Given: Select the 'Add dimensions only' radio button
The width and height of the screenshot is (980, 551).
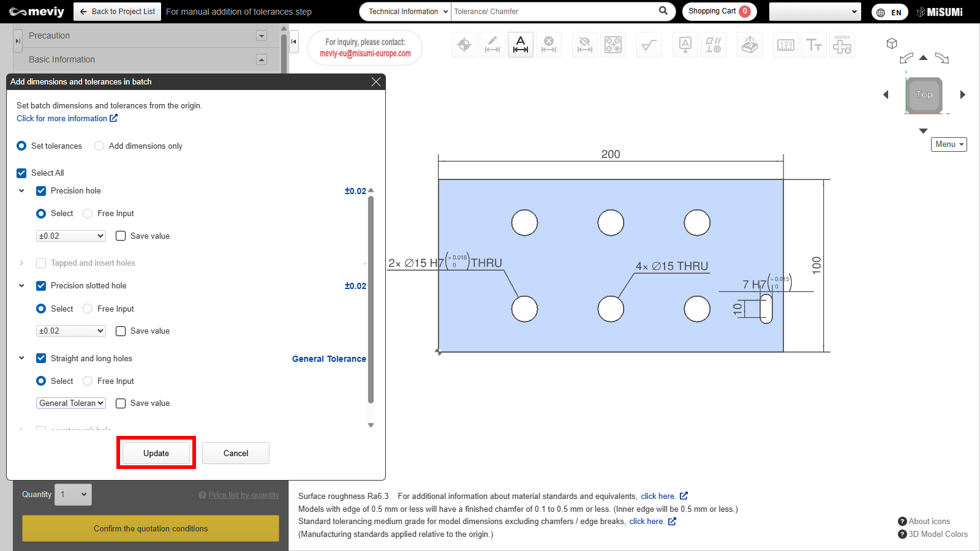Looking at the screenshot, I should click(99, 146).
